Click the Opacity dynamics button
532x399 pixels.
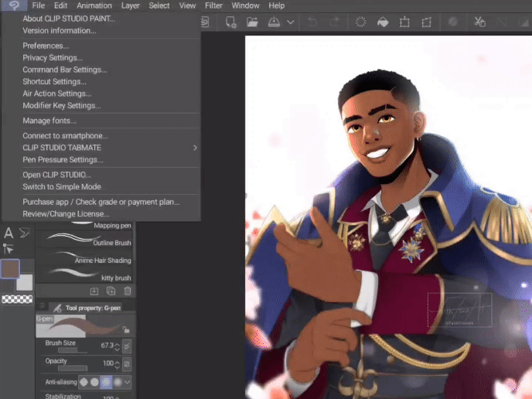click(127, 364)
